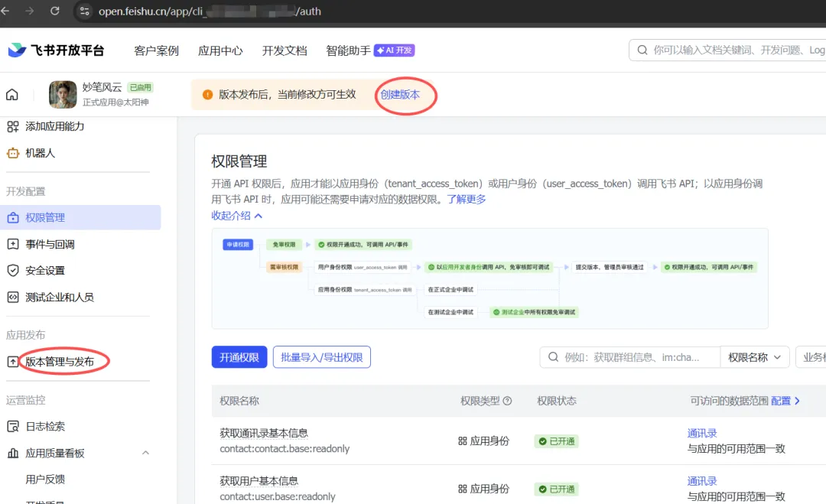
Task: Click the robot icon in sidebar
Action: 13,153
